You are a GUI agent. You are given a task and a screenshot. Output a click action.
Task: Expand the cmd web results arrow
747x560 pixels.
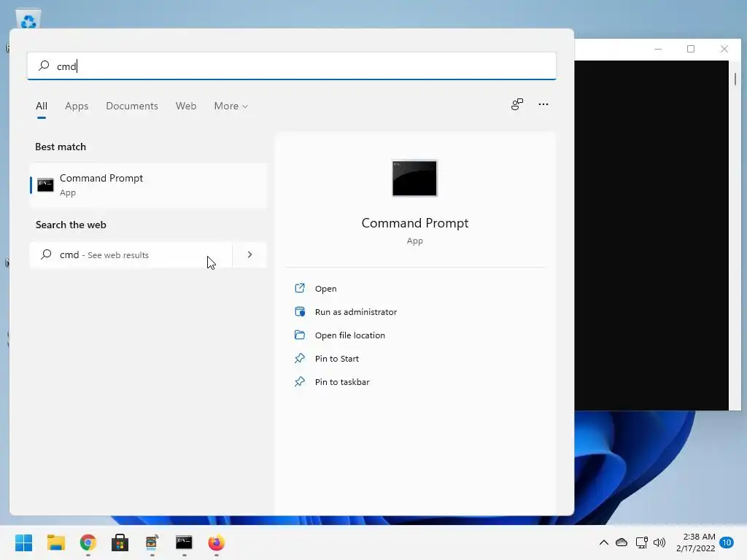(x=249, y=254)
